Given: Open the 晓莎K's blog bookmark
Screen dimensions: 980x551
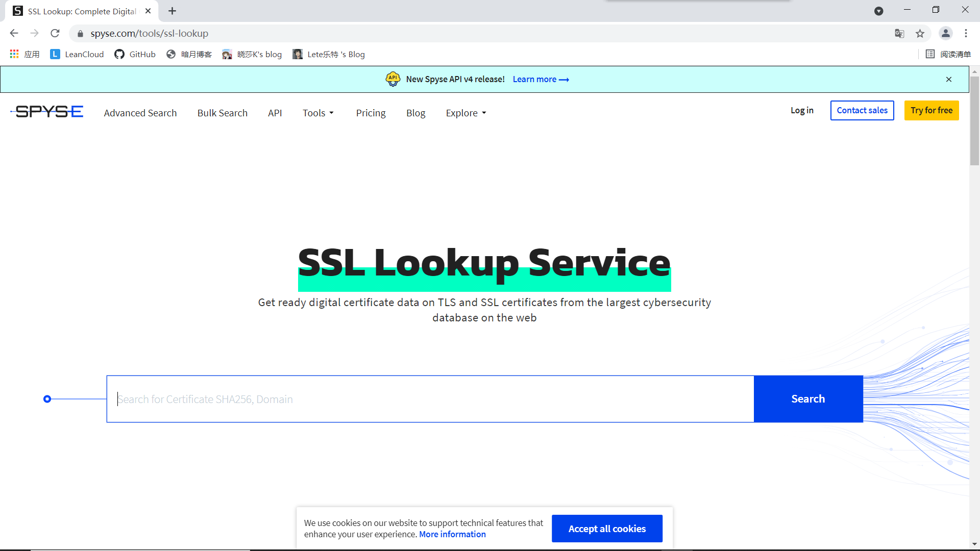Looking at the screenshot, I should (x=252, y=54).
